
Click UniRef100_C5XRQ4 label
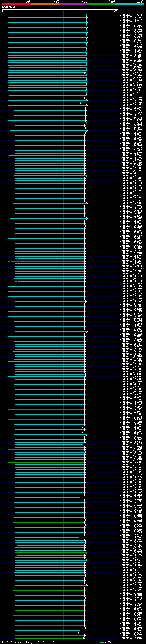[131, 103]
